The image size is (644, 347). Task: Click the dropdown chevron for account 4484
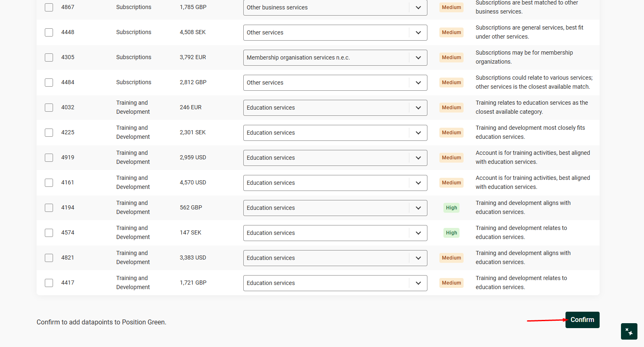[x=418, y=83]
